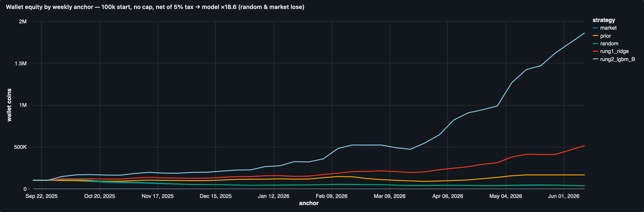Click the Jan 12, 2026 date label

click(274, 196)
